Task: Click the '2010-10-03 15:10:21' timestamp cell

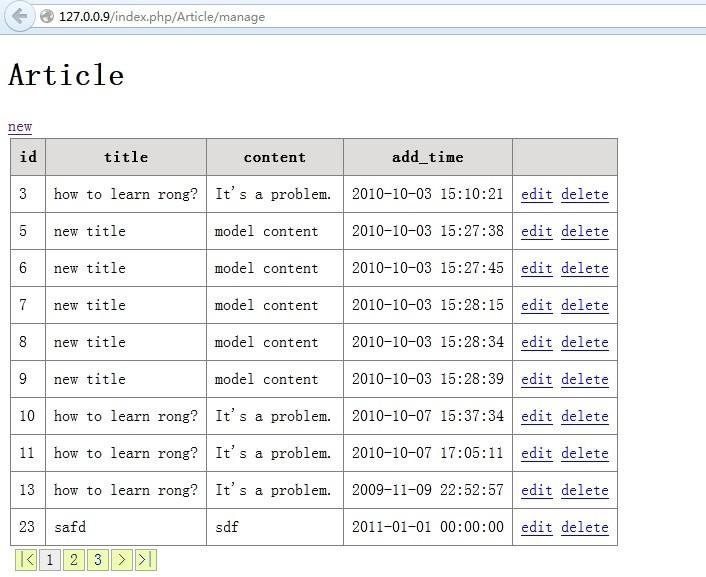Action: tap(428, 194)
